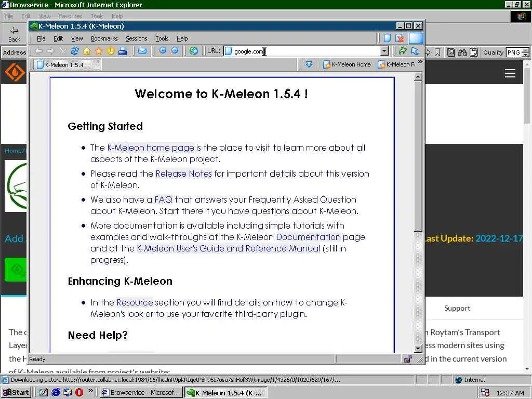Click inside the K-Meleon URL input field
The image size is (532, 399).
tap(305, 51)
